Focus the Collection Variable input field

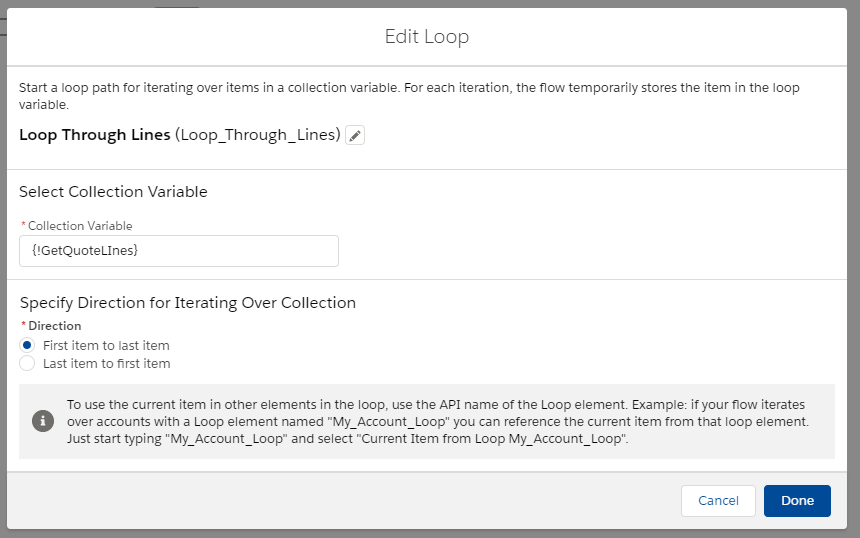tap(179, 251)
